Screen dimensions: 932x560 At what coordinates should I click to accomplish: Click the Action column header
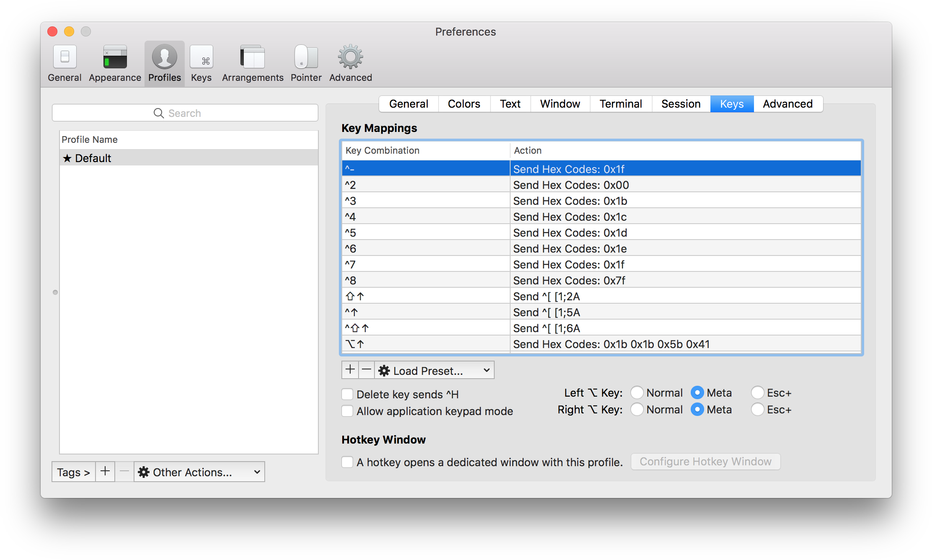[x=685, y=151]
